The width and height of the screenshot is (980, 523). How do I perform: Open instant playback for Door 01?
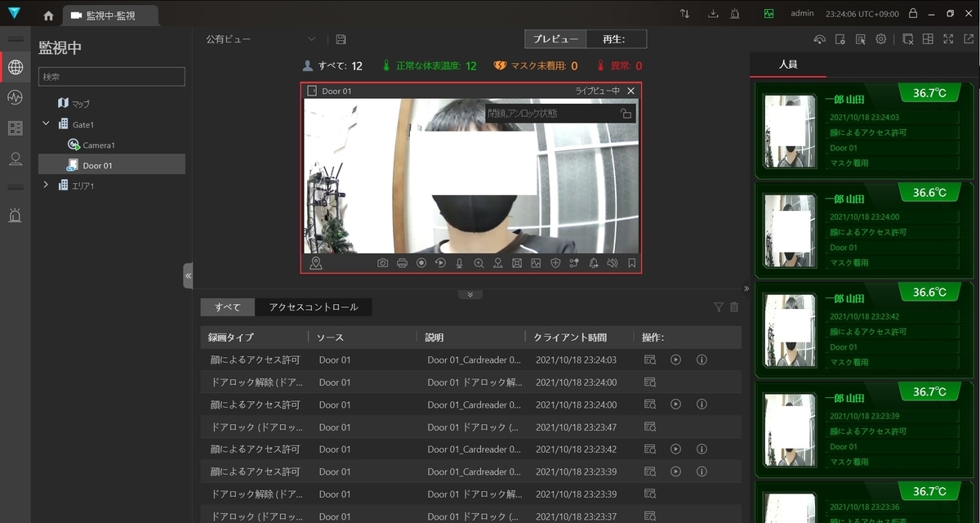point(439,263)
